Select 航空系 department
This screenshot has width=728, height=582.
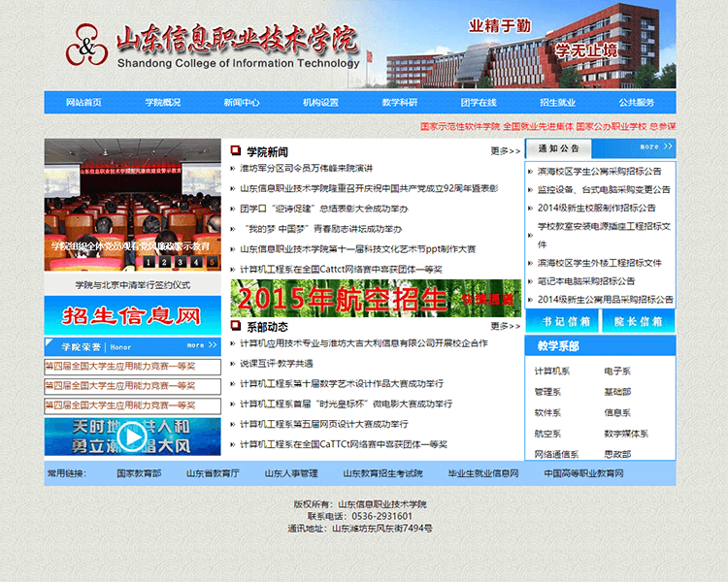(547, 434)
